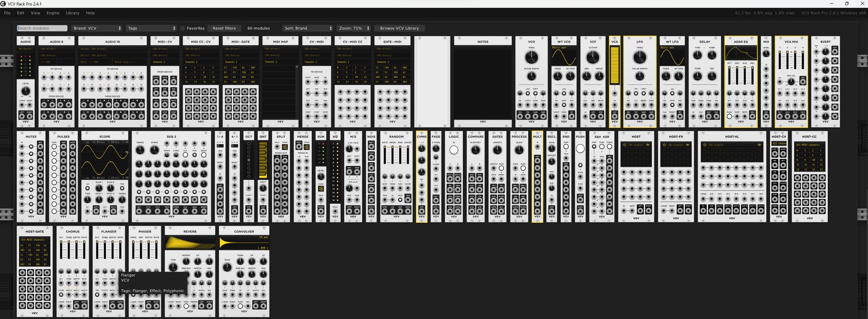868x319 pixels.
Task: Select the S&H ASR module
Action: click(x=602, y=177)
